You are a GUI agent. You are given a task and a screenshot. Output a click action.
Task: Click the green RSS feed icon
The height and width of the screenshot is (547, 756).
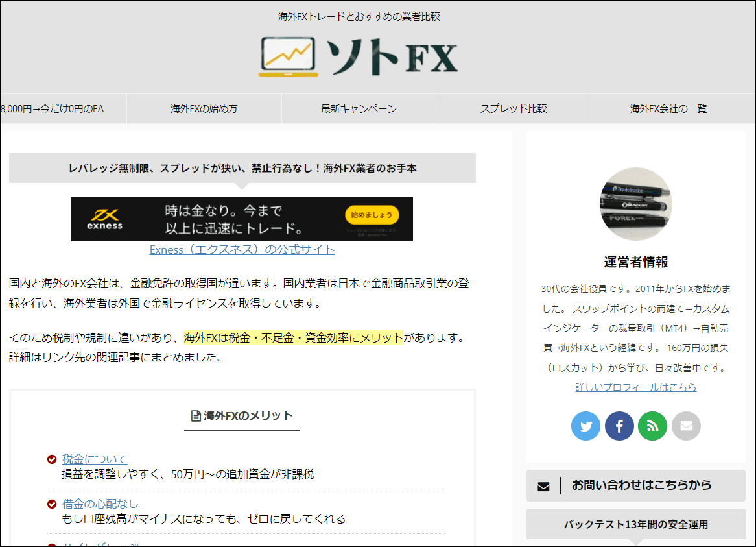(x=652, y=426)
